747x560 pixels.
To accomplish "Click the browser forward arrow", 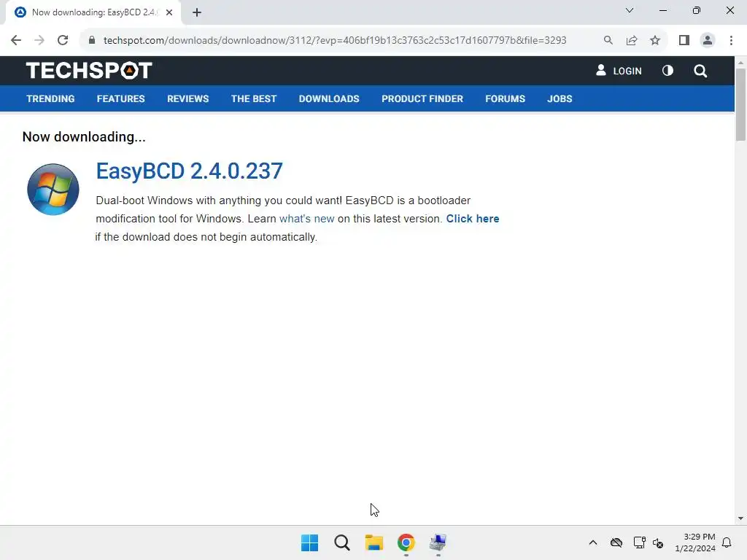I will [39, 41].
